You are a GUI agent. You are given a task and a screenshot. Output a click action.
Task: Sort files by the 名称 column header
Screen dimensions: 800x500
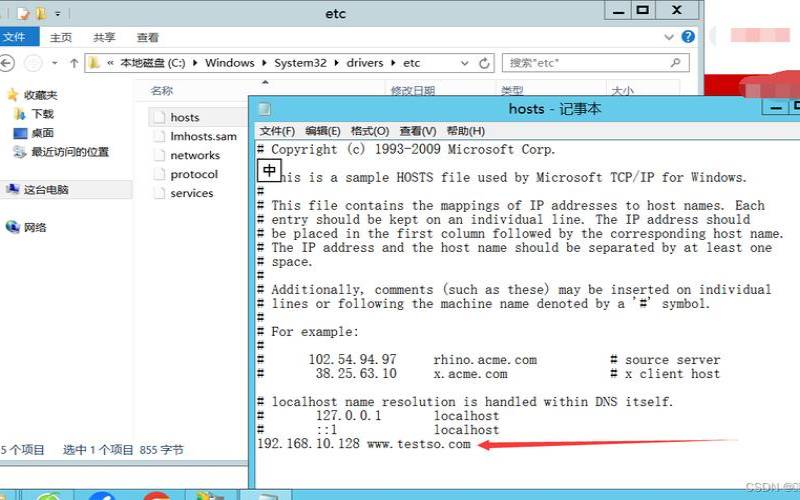162,91
